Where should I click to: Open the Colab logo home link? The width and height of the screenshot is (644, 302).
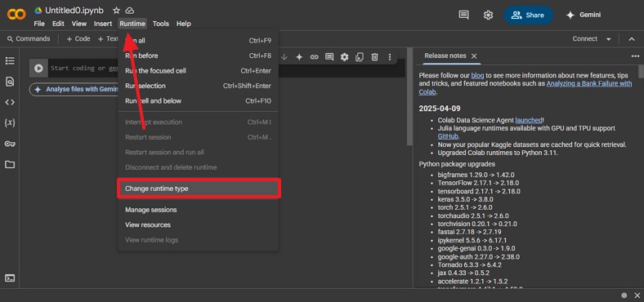point(16,15)
